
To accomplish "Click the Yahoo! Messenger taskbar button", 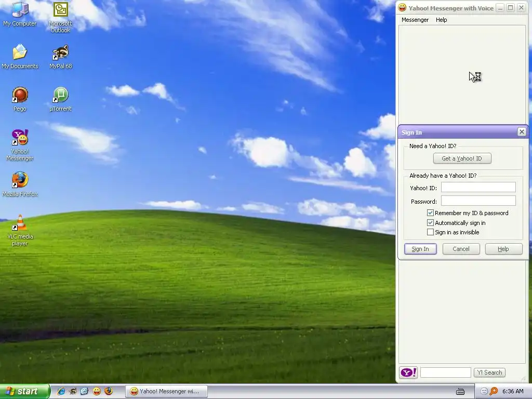I will pyautogui.click(x=166, y=392).
